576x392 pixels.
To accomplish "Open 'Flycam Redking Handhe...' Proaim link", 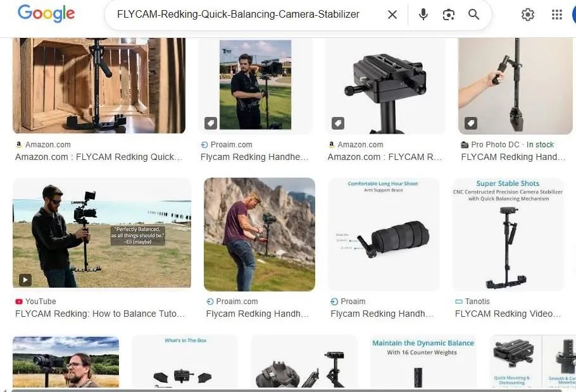I will (254, 157).
